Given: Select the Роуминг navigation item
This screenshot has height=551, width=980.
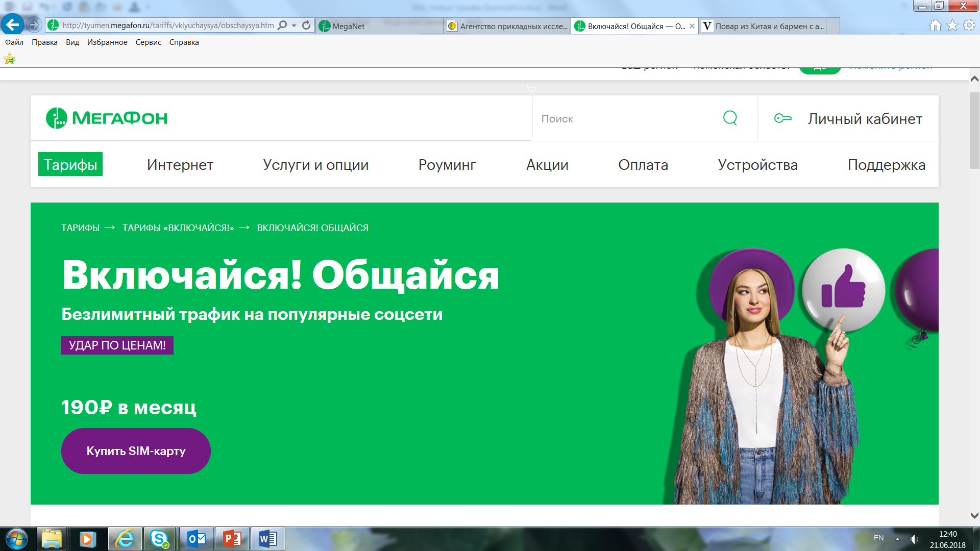Looking at the screenshot, I should 447,165.
